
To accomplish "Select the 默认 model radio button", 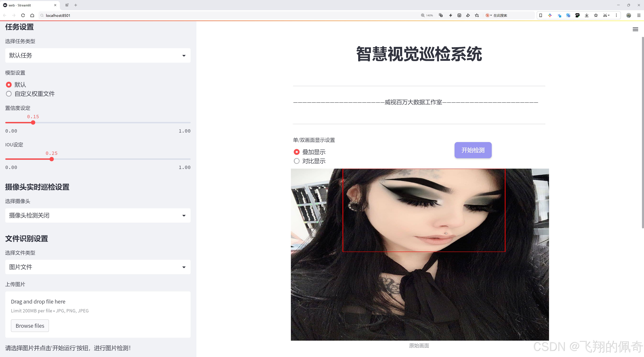I will tap(9, 85).
